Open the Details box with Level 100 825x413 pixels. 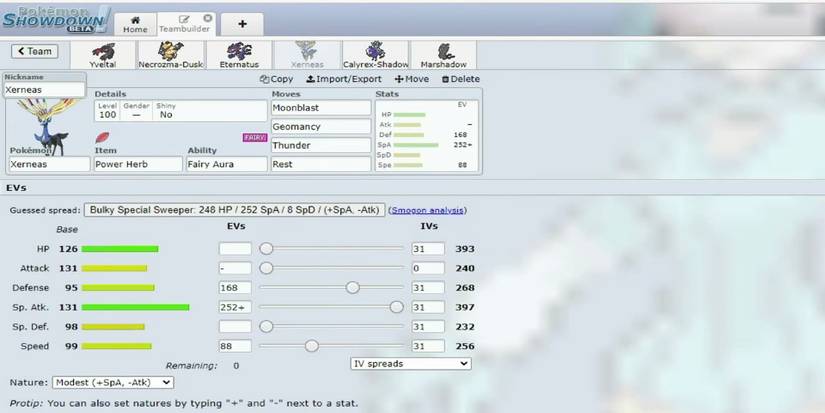point(180,110)
